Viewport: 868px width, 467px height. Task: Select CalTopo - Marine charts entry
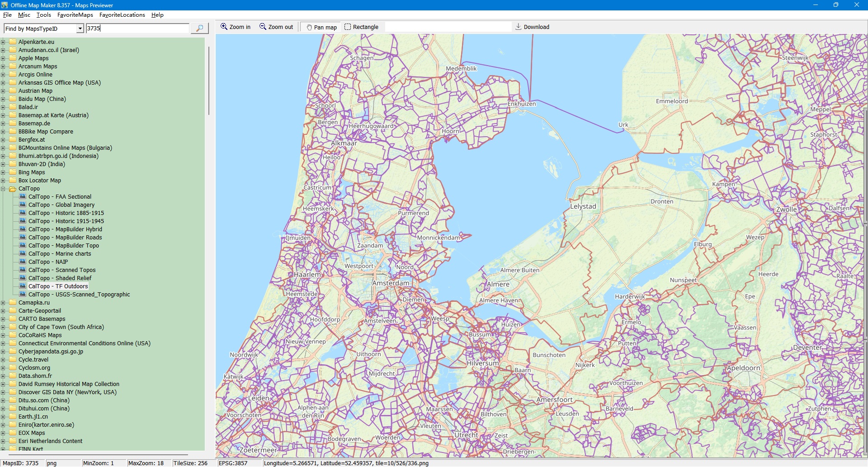[60, 254]
